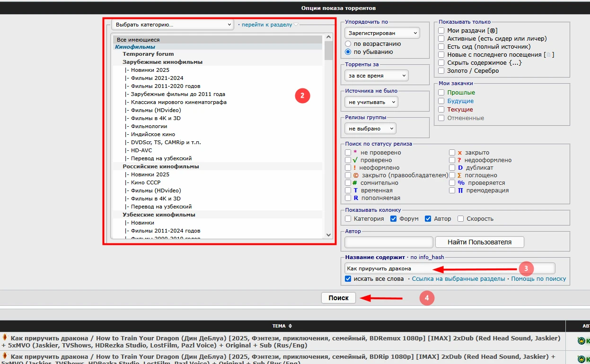This screenshot has height=364, width=590.
Task: Uncheck 'искать все слова' option
Action: 348,279
